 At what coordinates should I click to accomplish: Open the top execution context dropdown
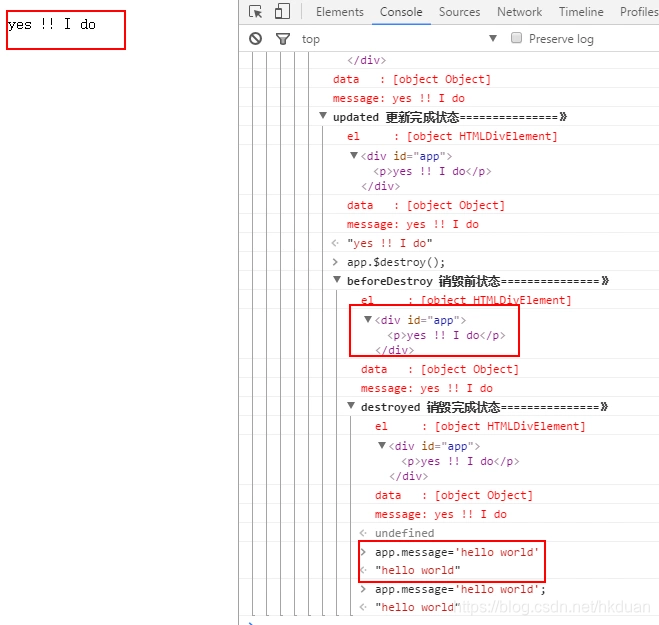click(399, 39)
